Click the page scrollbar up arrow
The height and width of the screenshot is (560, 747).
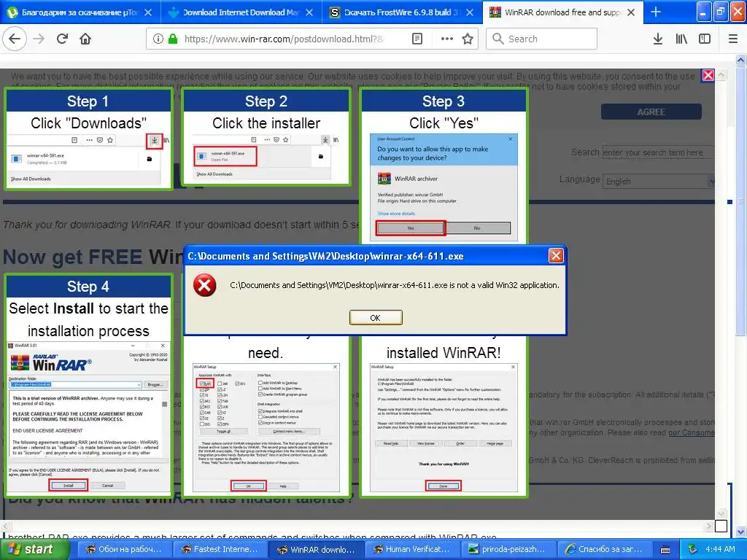click(740, 60)
